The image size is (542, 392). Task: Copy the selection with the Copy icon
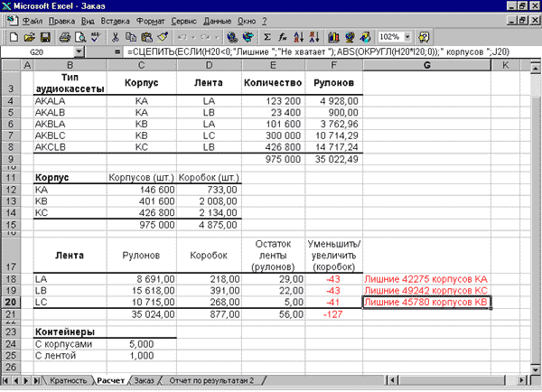[x=131, y=37]
